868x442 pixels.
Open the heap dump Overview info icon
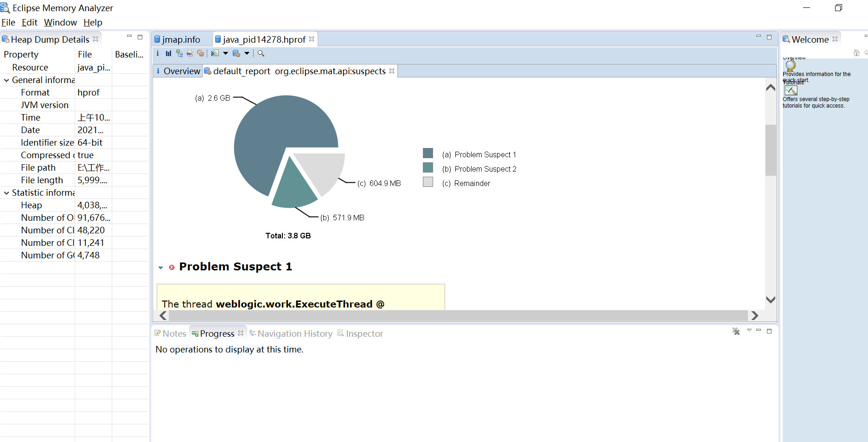[158, 53]
